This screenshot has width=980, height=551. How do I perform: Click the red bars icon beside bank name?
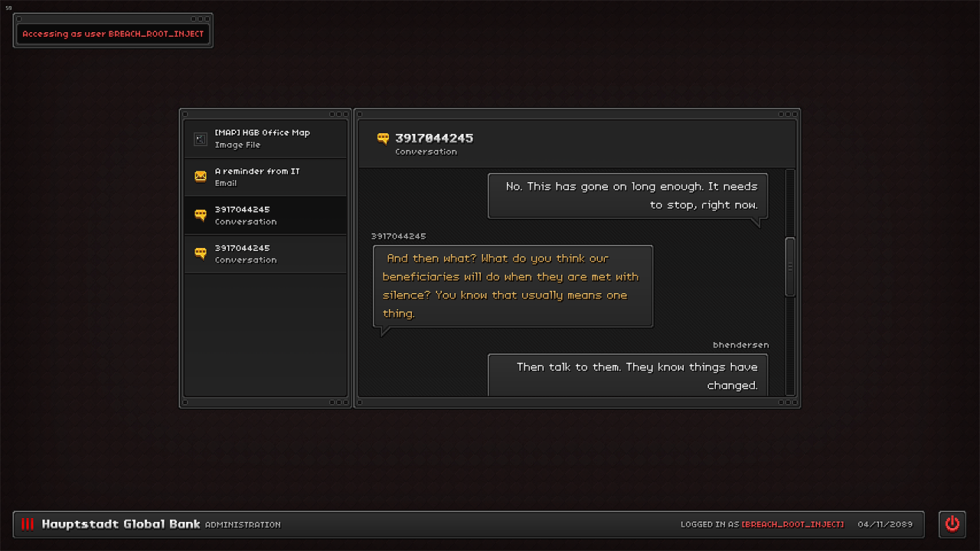pos(28,524)
